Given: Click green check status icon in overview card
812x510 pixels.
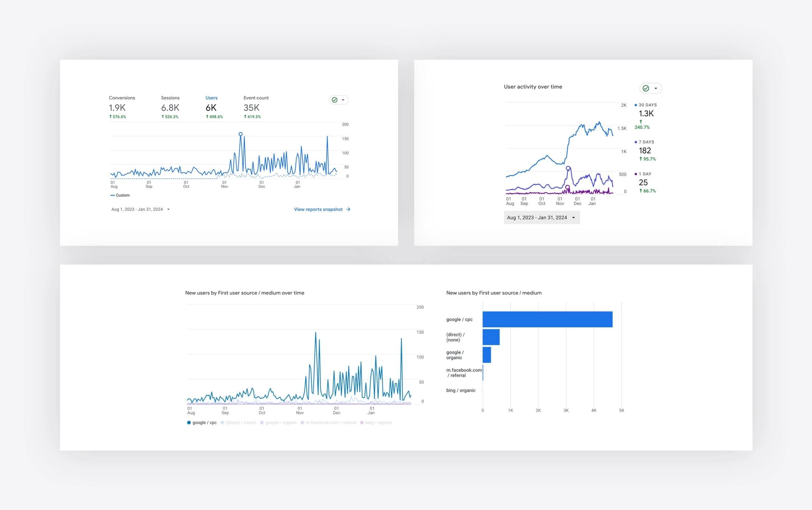Looking at the screenshot, I should (x=335, y=100).
